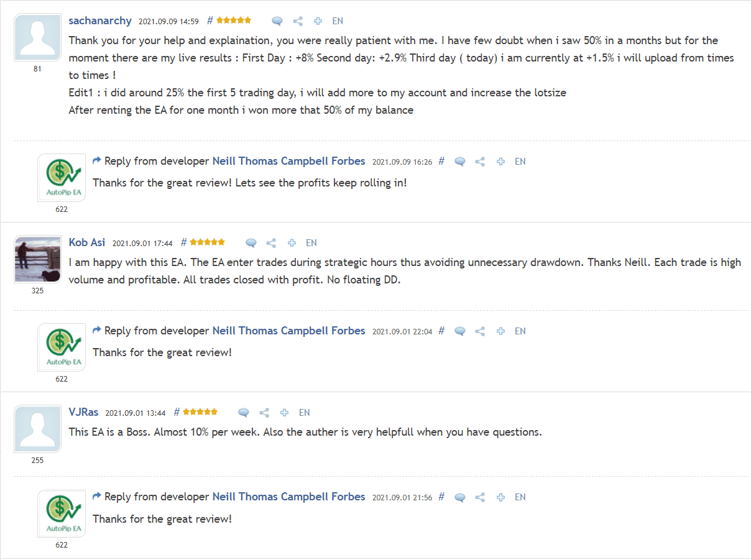Click EN language label on VJRas's review

[x=305, y=413]
